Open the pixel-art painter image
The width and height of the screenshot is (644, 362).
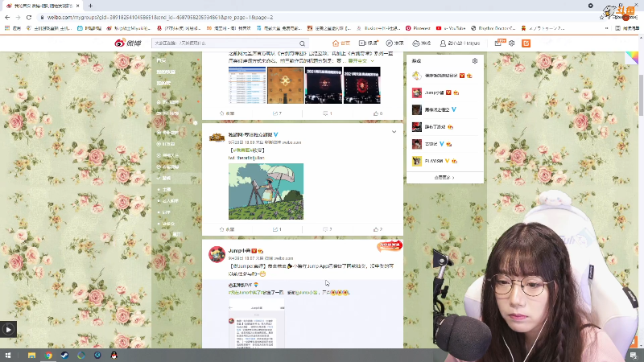266,191
